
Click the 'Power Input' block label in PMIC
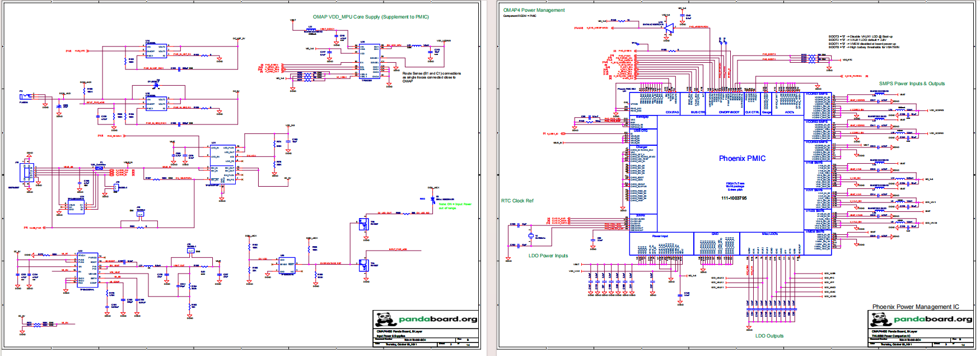point(660,236)
